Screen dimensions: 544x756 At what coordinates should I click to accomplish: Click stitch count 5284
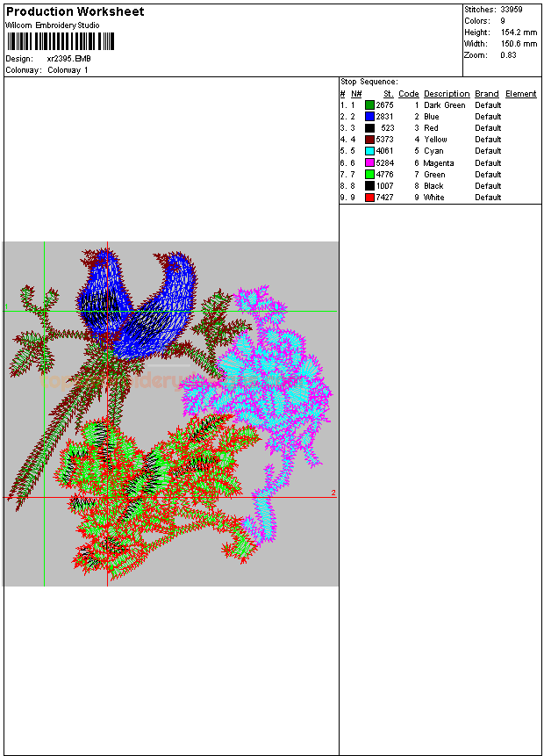pos(384,163)
